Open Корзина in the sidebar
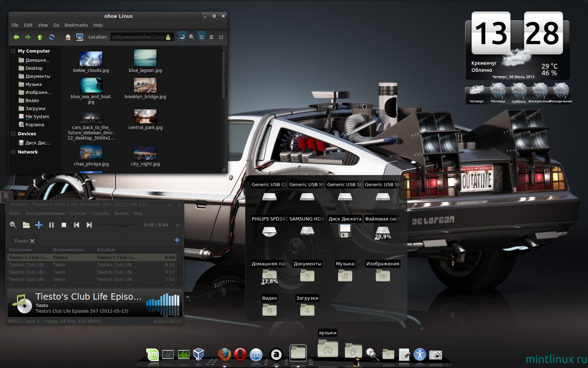The height and width of the screenshot is (368, 588). coord(35,125)
